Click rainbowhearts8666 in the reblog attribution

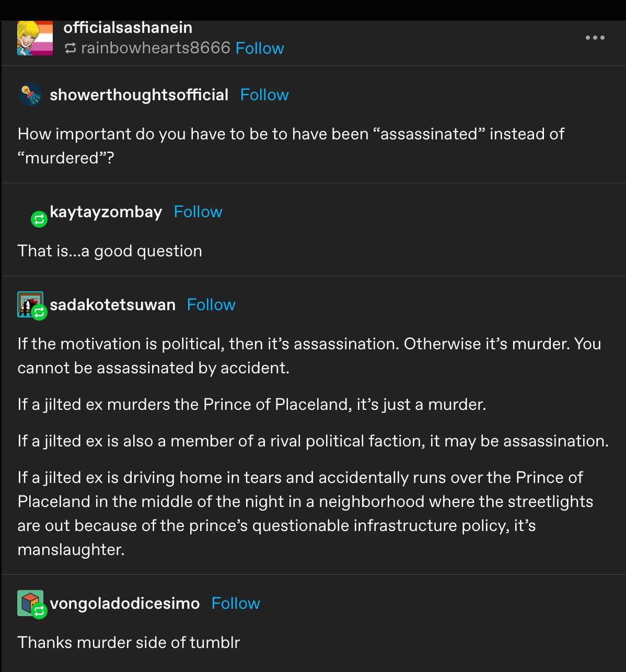155,48
